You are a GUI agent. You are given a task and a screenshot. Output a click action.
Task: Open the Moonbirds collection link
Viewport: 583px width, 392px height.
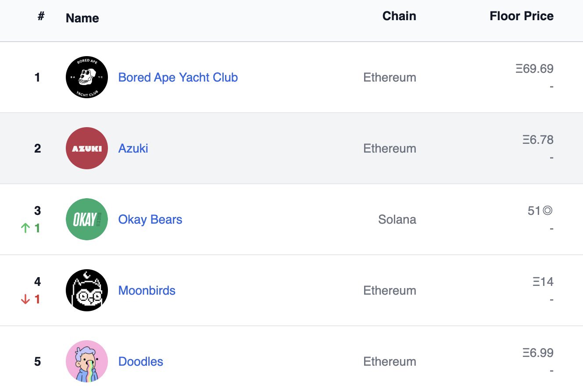pyautogui.click(x=147, y=290)
